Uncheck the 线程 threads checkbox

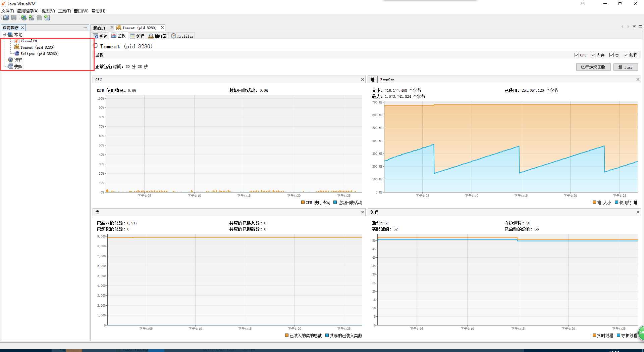tap(626, 55)
